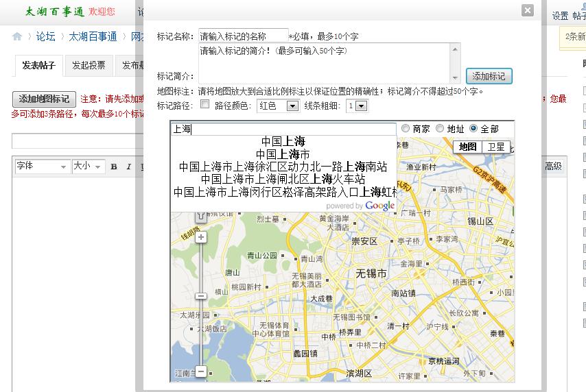586x392 pixels.
Task: Open 太湖百事通 breadcrumb link
Action: point(93,36)
